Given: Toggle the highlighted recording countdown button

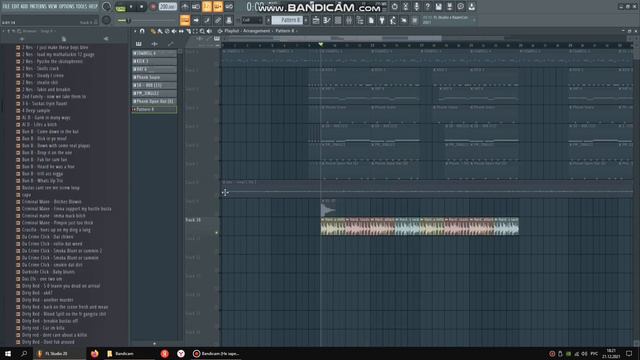Looking at the screenshot, I should pyautogui.click(x=207, y=7).
